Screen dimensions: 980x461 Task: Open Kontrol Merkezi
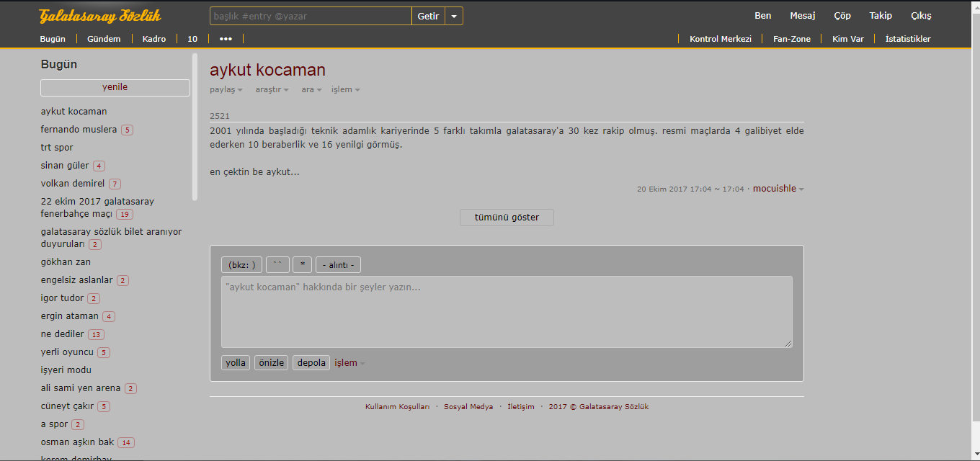[721, 39]
